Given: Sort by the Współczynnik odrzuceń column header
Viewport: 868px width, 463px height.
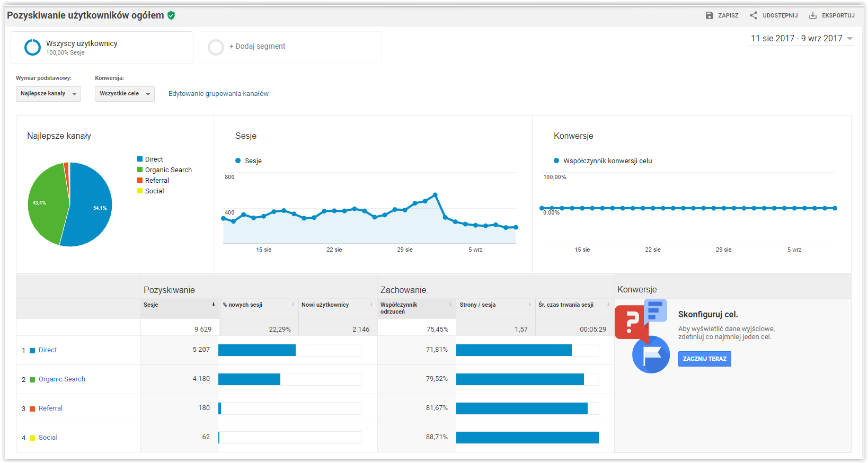Looking at the screenshot, I should pyautogui.click(x=398, y=308).
